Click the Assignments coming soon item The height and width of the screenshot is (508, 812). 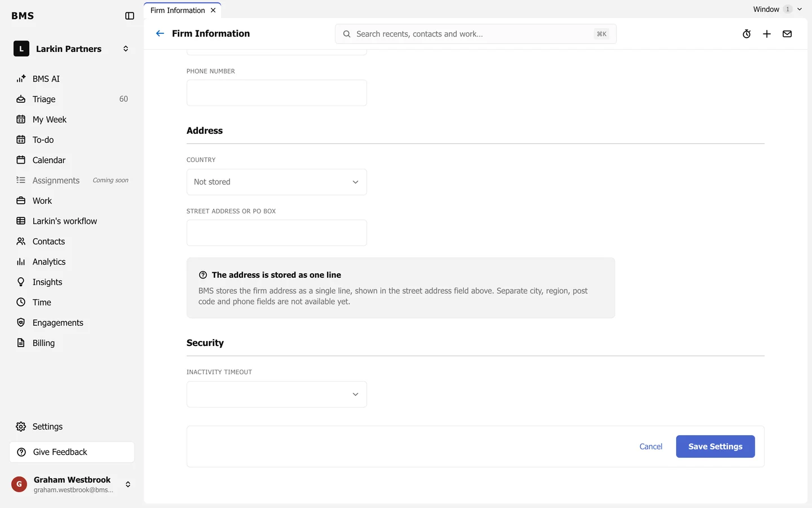[72, 181]
